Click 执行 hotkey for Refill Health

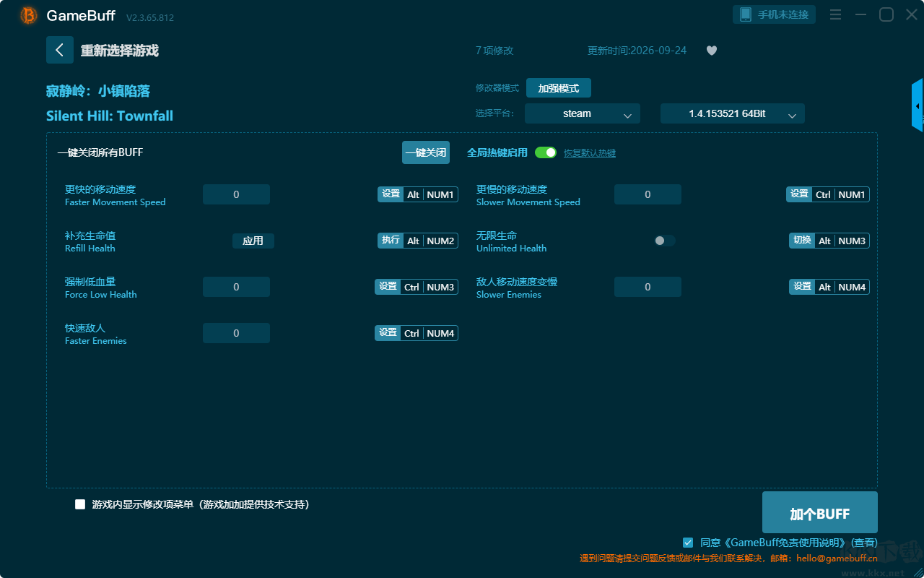pos(391,241)
